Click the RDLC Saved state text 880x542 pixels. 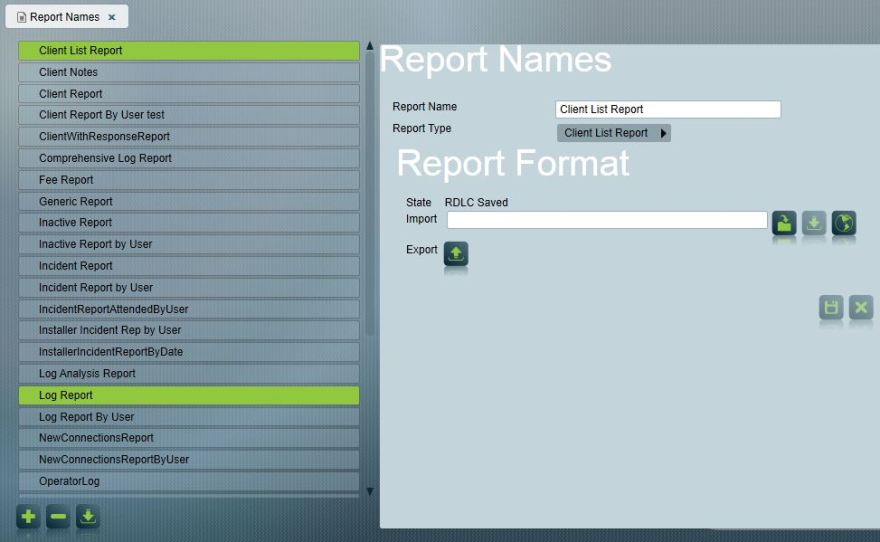[476, 203]
